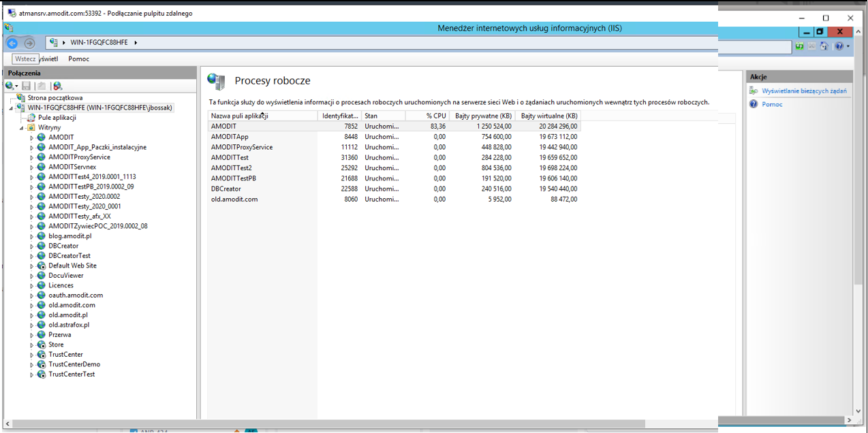Select AMODITZywiecPOC_2019.0002_08 site in tree
The height and width of the screenshot is (433, 868).
[x=98, y=226]
